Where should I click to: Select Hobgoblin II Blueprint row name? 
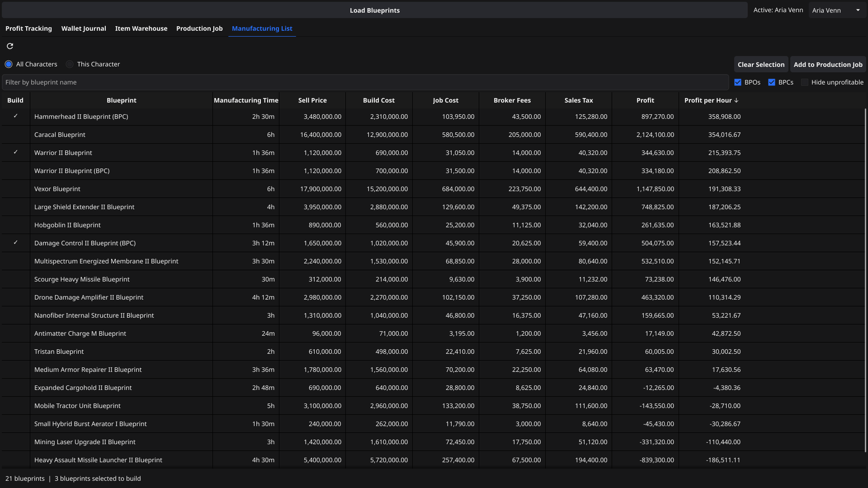(x=67, y=225)
